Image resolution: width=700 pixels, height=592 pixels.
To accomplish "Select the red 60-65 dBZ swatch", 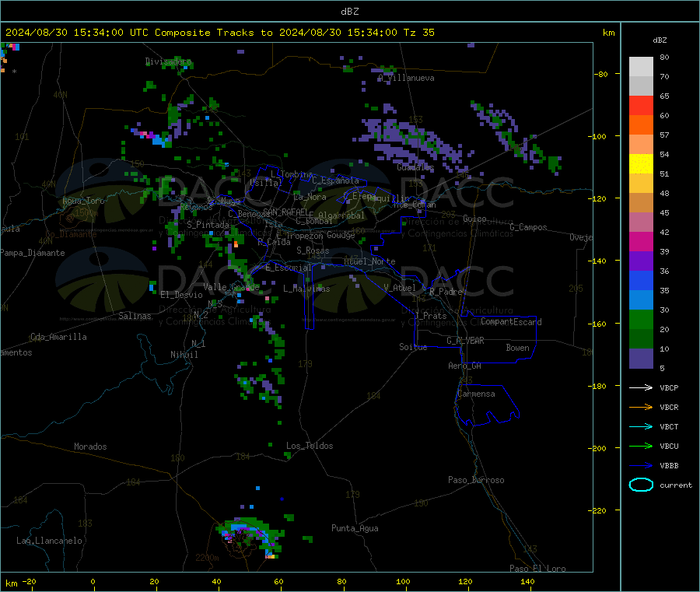I will pos(641,105).
